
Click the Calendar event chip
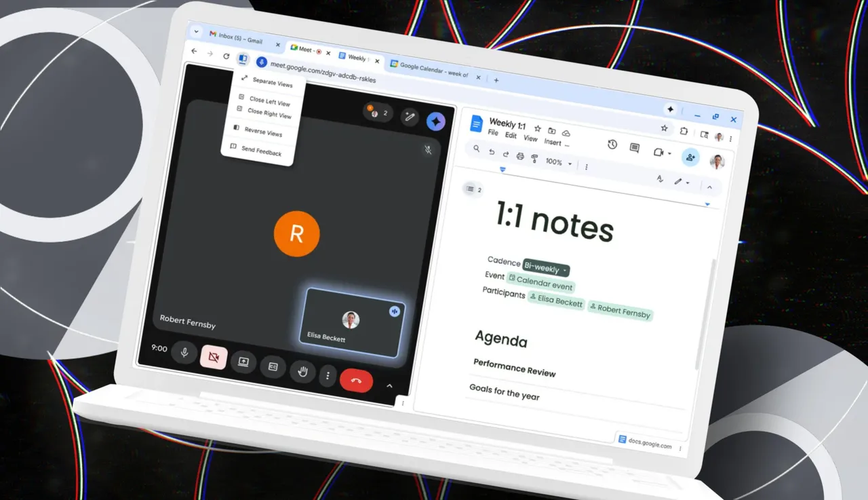coord(541,282)
